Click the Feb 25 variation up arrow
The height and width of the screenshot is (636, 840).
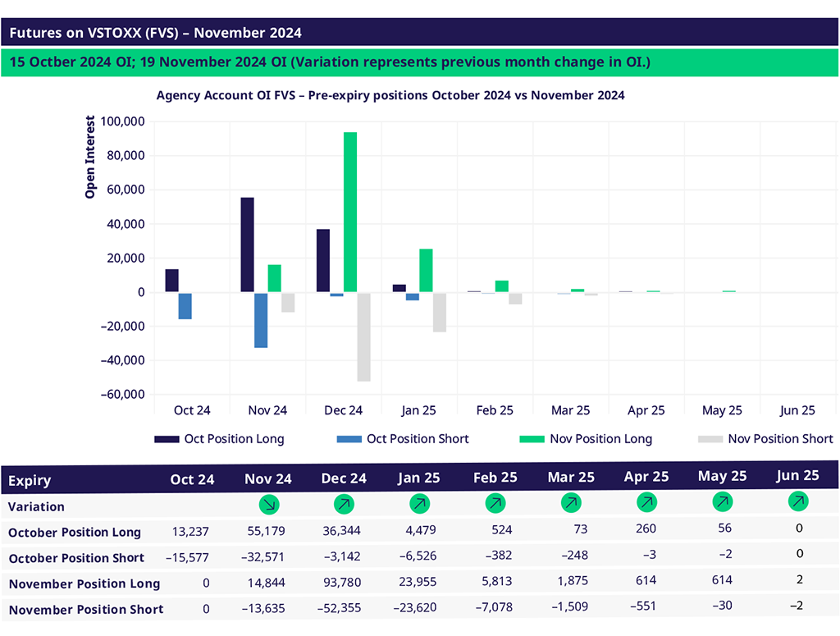pos(495,502)
